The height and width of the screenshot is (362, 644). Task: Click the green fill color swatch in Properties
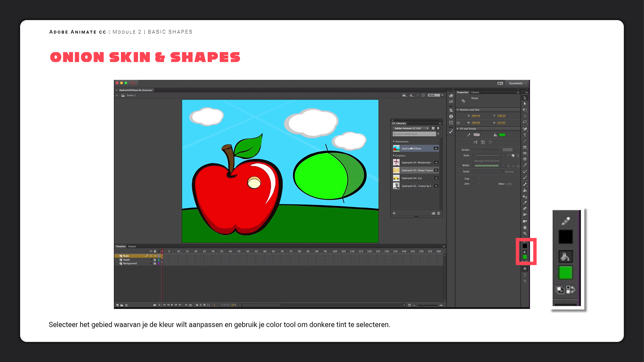click(502, 135)
